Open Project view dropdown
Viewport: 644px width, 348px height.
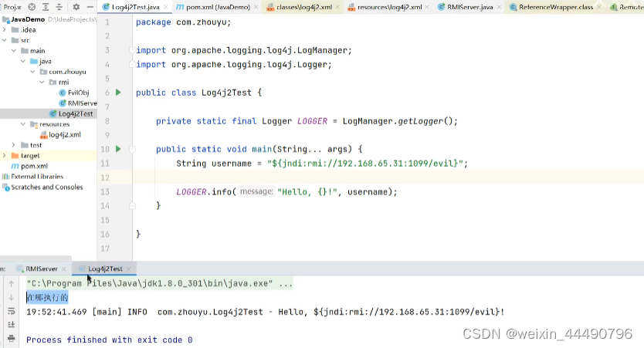12,7
